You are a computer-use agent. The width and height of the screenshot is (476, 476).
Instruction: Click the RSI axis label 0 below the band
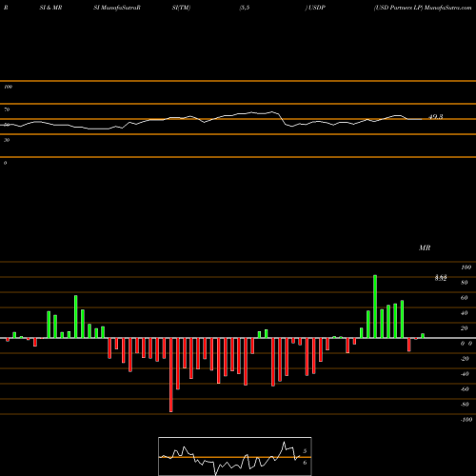click(x=5, y=163)
